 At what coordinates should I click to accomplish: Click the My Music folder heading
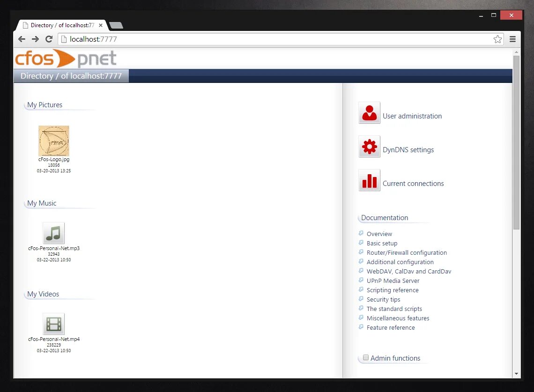(42, 203)
